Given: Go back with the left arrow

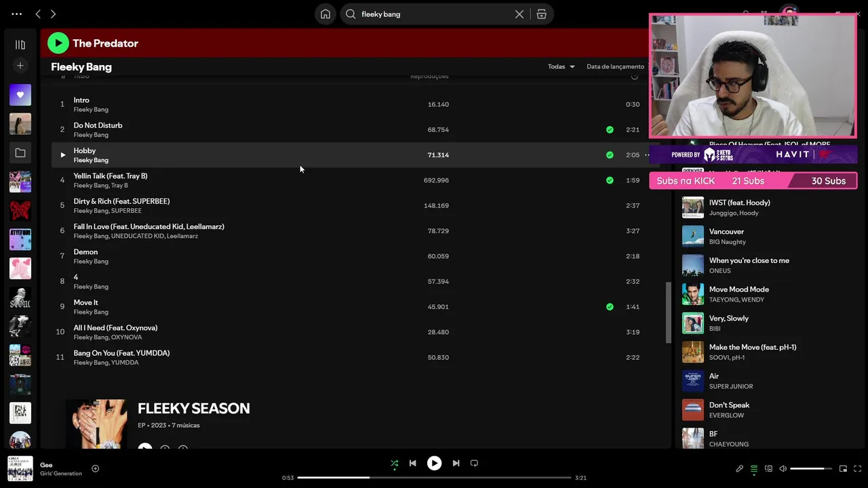Looking at the screenshot, I should pyautogui.click(x=38, y=14).
